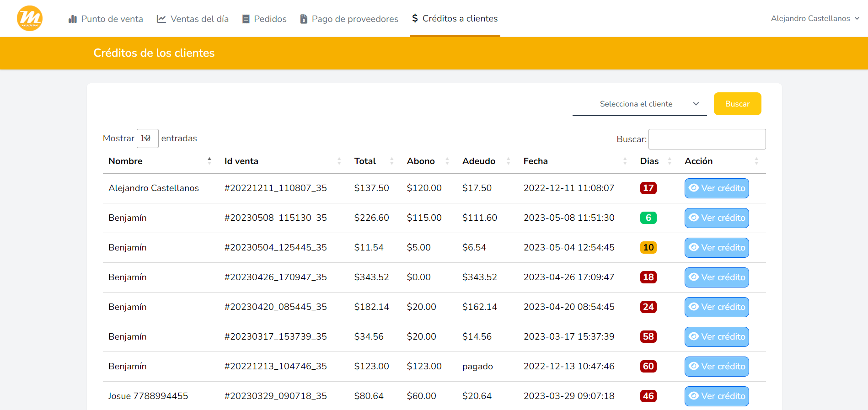This screenshot has height=410, width=868.
Task: View credit for sale #20221211_110807_35
Action: pyautogui.click(x=717, y=188)
